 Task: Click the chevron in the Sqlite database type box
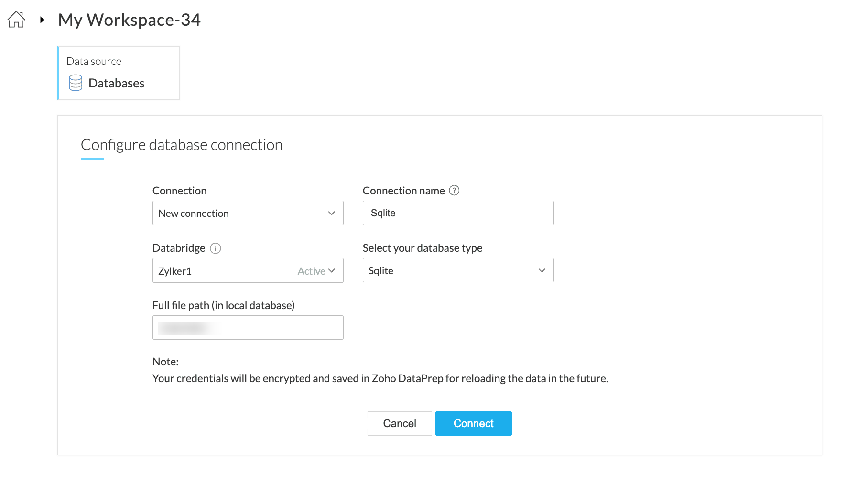click(x=542, y=270)
